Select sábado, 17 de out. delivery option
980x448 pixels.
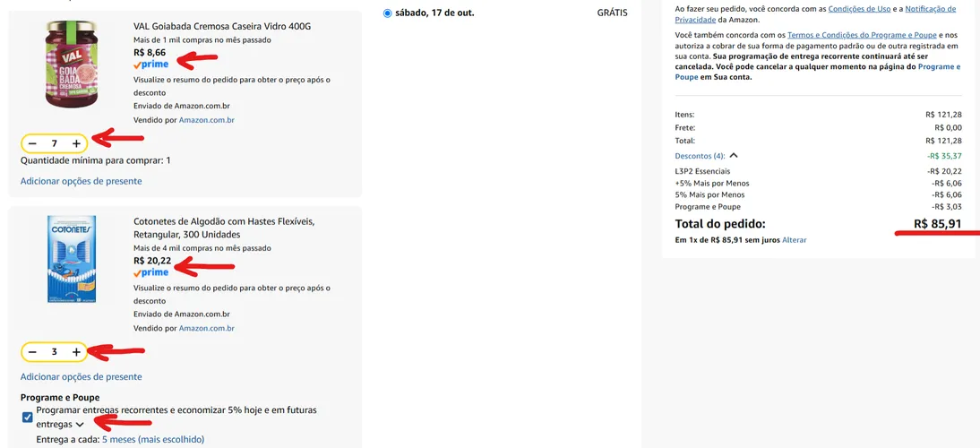[388, 13]
